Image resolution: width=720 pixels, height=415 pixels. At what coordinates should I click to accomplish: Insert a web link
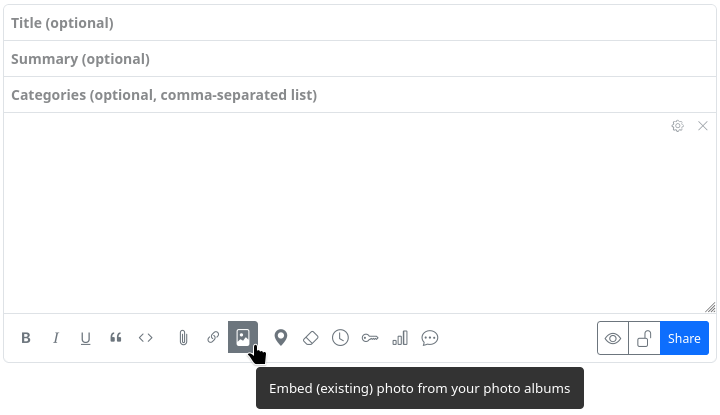tap(213, 338)
